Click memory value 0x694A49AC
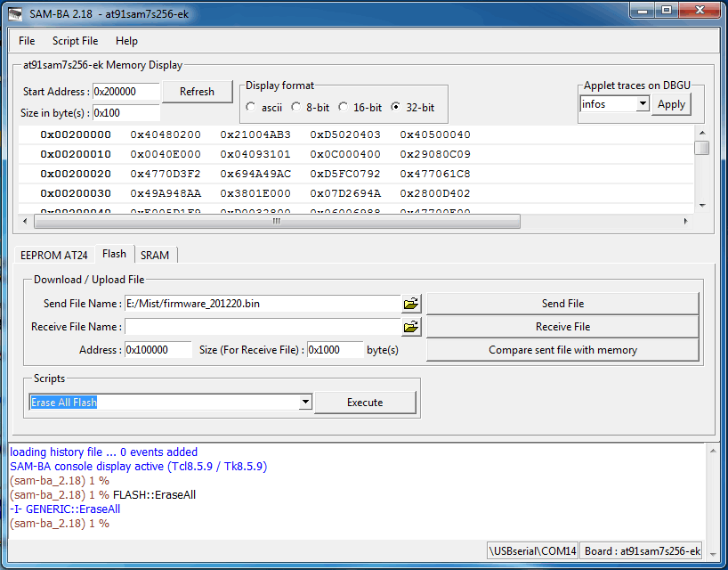This screenshot has width=728, height=570. pyautogui.click(x=255, y=174)
